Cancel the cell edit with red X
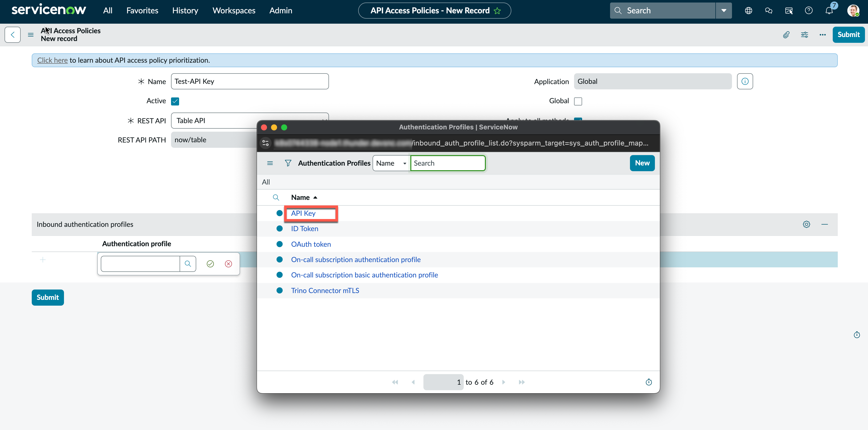Viewport: 868px width, 430px height. point(228,264)
